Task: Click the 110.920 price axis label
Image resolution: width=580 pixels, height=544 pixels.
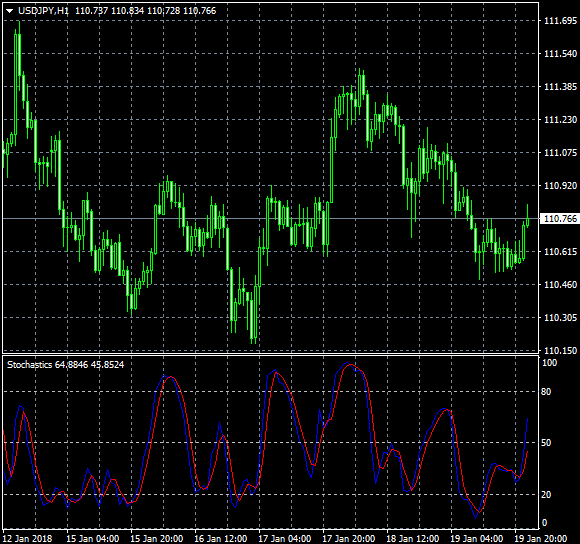Action: (x=560, y=185)
